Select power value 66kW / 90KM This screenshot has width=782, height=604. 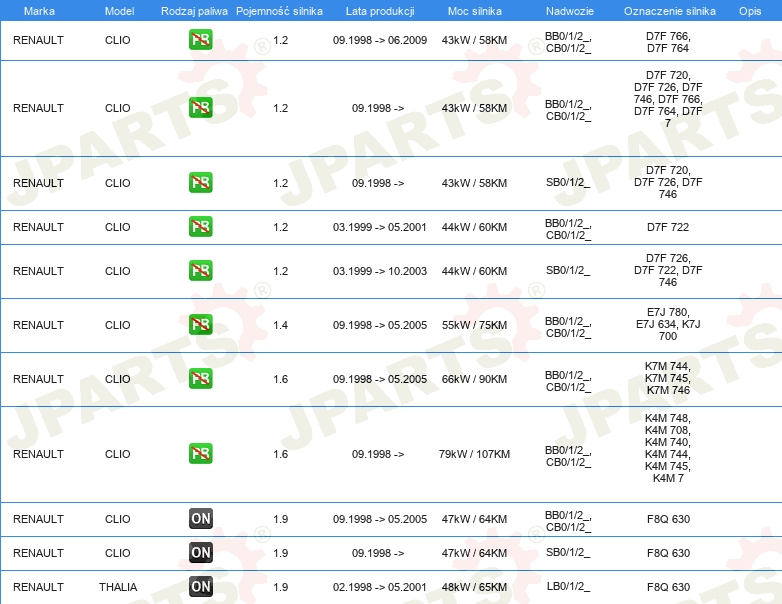tap(474, 379)
